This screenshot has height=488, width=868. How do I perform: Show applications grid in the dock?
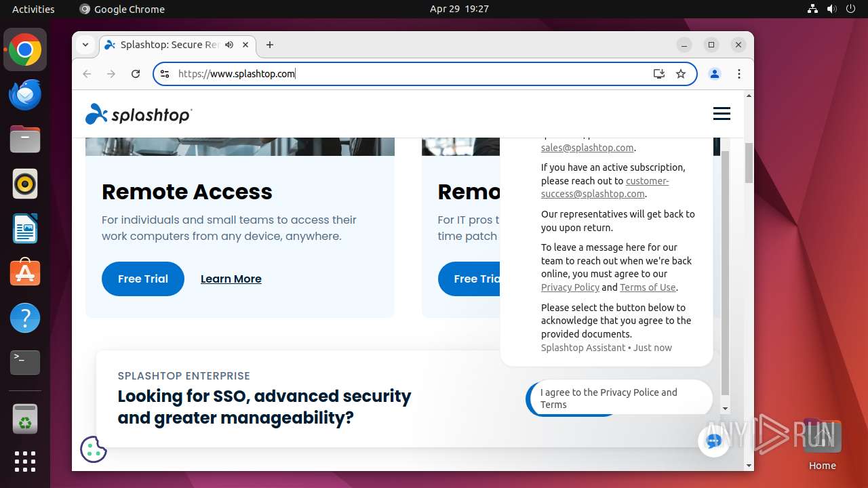[x=25, y=462]
